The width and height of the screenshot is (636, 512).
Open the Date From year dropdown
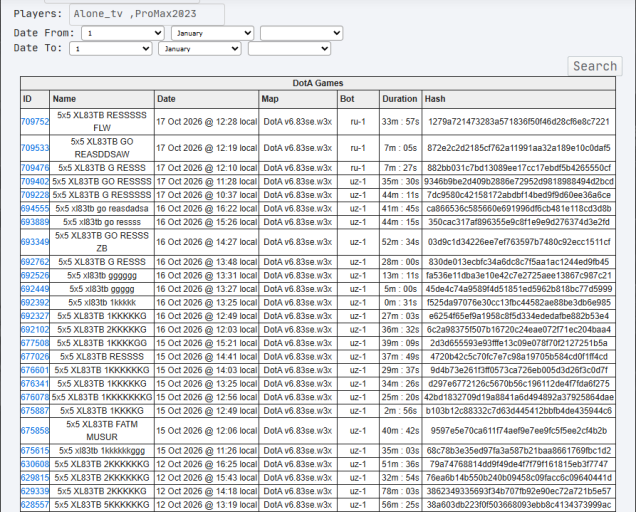tap(301, 33)
